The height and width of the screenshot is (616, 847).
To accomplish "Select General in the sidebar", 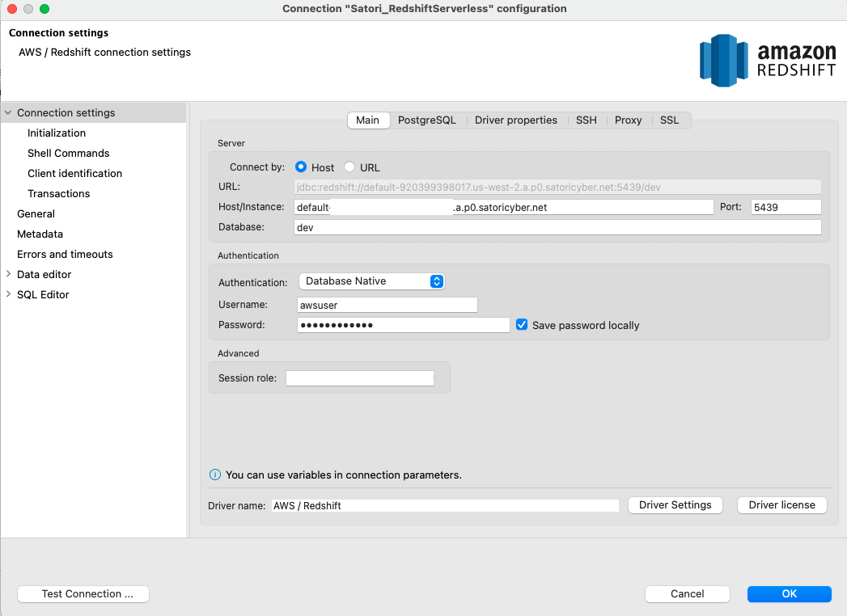I will (36, 213).
